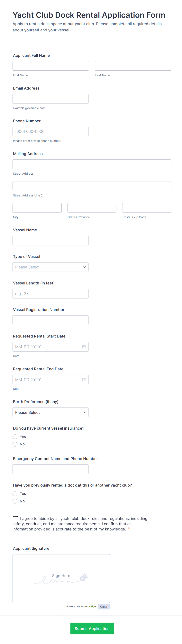Click the pen icon in signature box
The width and height of the screenshot is (182, 644).
pyautogui.click(x=84, y=577)
